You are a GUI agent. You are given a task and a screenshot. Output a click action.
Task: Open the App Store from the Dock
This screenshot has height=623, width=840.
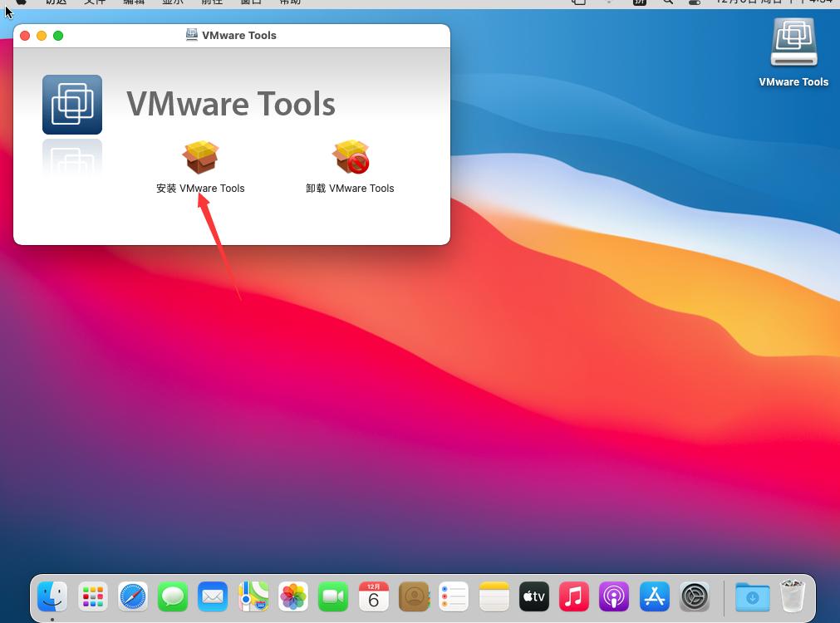[x=654, y=596]
